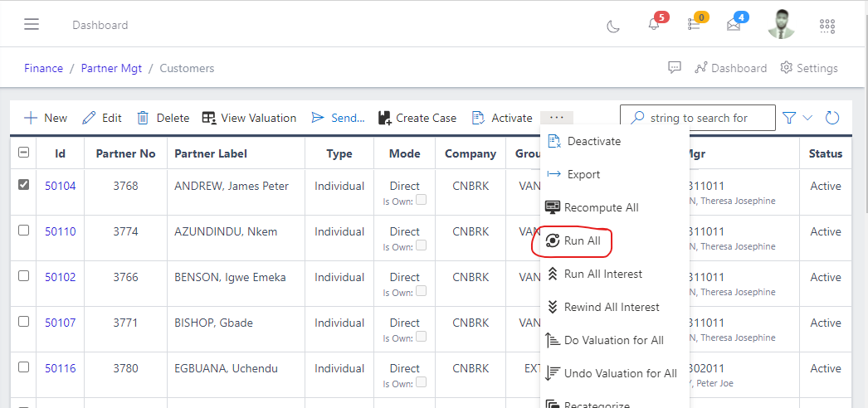The width and height of the screenshot is (868, 408).
Task: Open notifications bell with 5 alerts
Action: point(654,25)
